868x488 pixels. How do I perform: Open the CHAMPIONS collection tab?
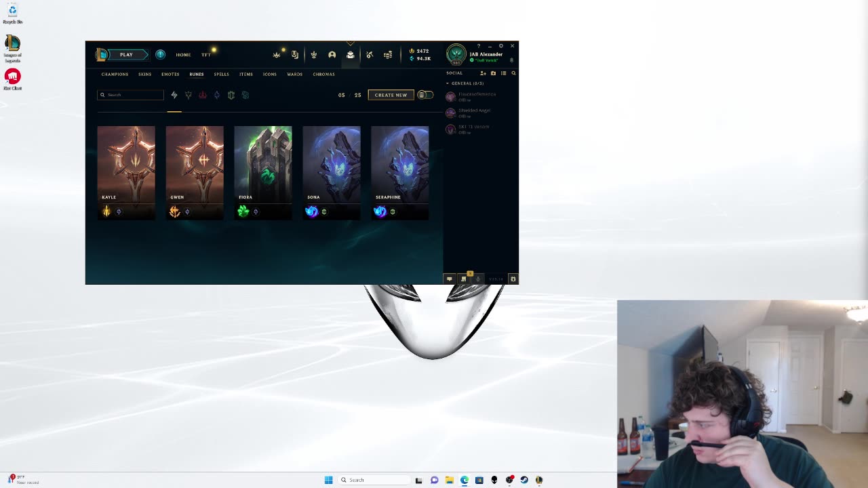point(115,74)
